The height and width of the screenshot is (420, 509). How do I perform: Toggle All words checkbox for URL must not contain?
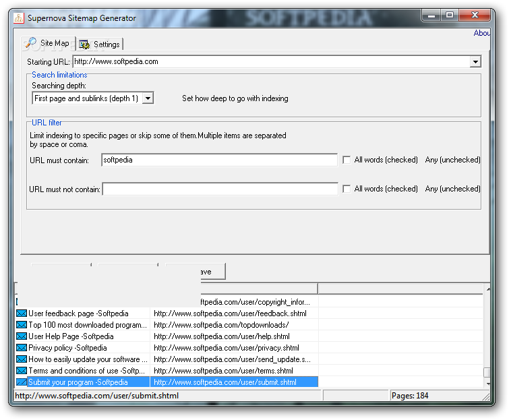347,189
